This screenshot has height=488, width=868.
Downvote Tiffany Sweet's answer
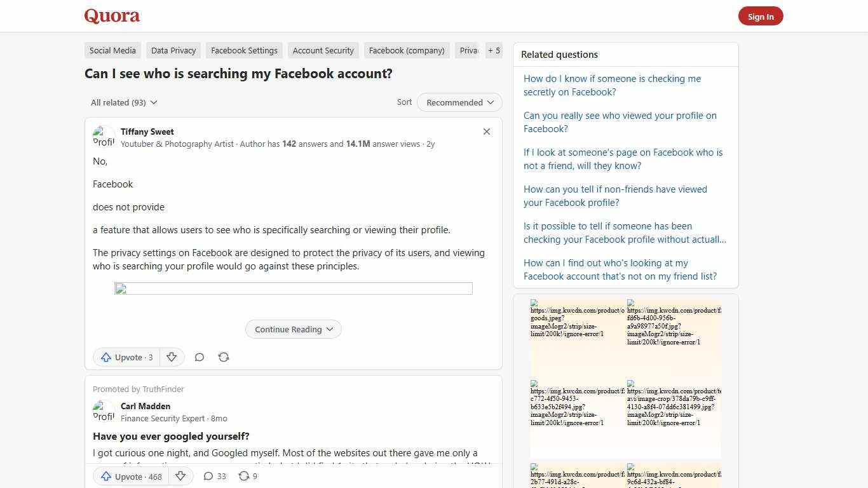point(172,357)
